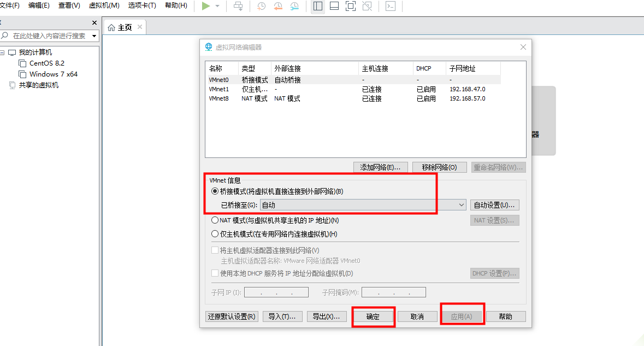Image resolution: width=644 pixels, height=346 pixels.
Task: Open the power options arrow beside play
Action: [217, 6]
